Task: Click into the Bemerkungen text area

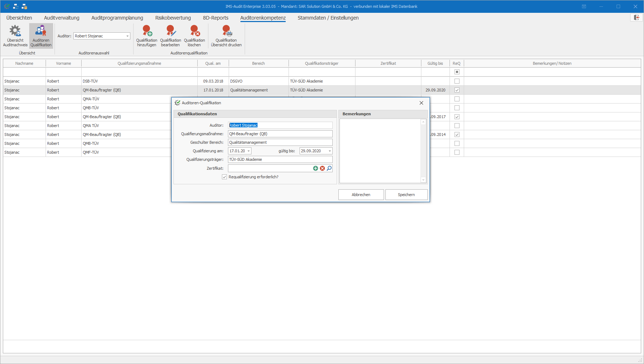Action: [380, 151]
